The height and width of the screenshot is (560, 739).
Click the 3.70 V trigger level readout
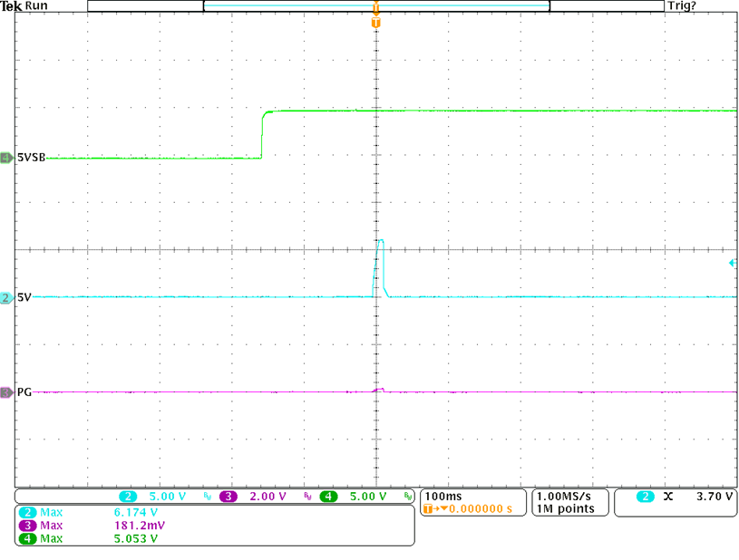pos(715,497)
